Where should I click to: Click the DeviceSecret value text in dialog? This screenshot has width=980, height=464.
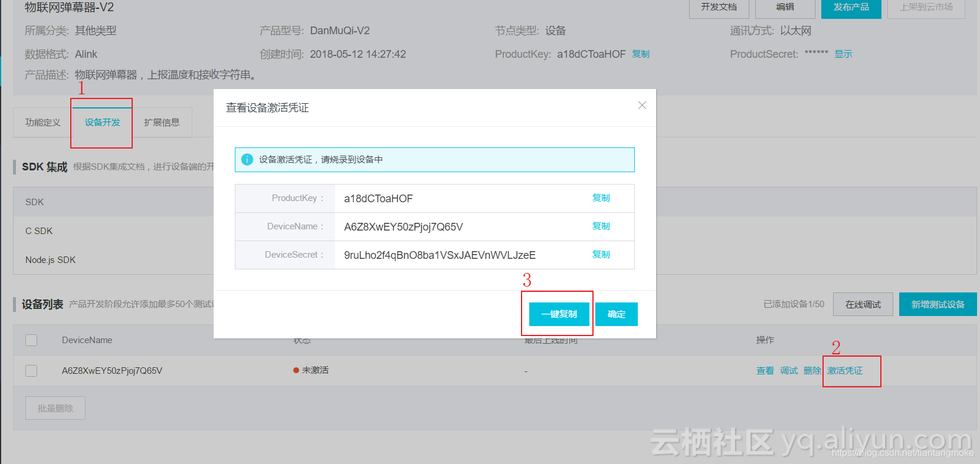point(440,255)
